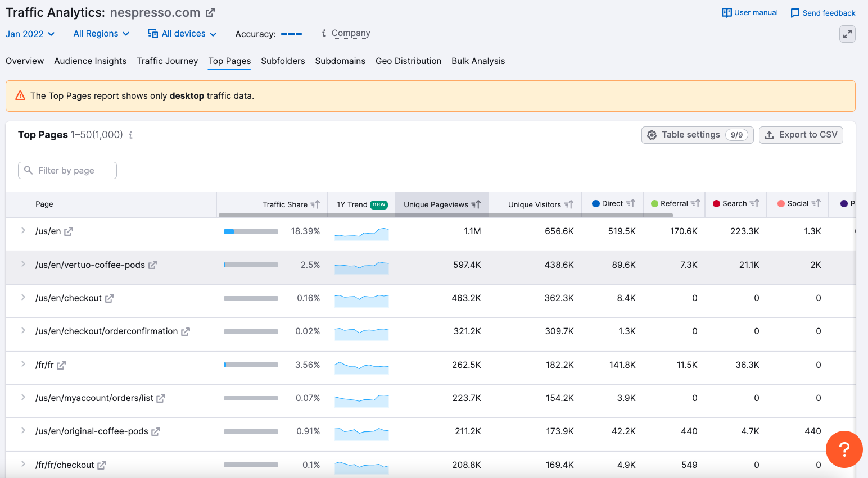Open the Geo Distribution tab
This screenshot has height=478, width=868.
point(409,61)
